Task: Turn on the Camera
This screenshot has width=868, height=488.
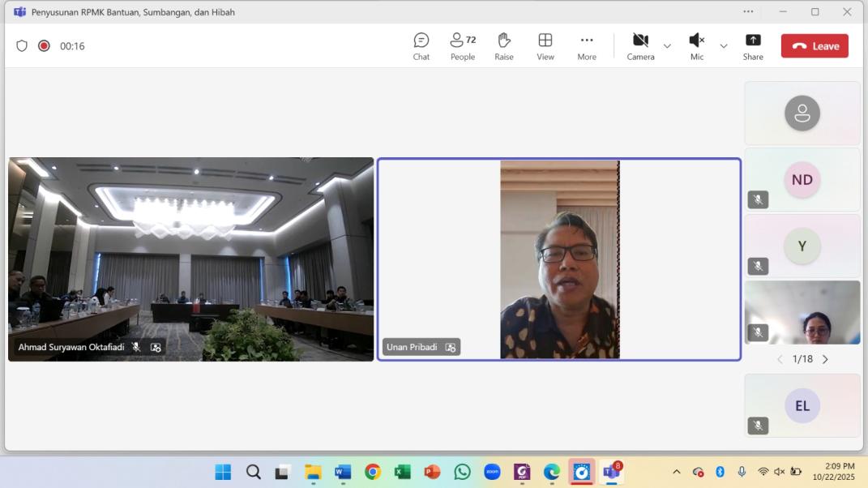Action: click(640, 46)
